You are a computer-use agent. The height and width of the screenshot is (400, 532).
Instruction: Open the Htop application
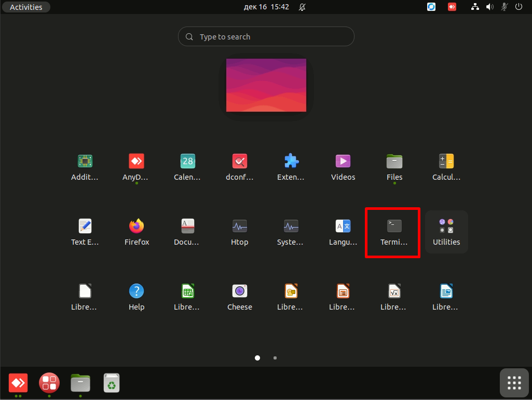click(x=239, y=232)
